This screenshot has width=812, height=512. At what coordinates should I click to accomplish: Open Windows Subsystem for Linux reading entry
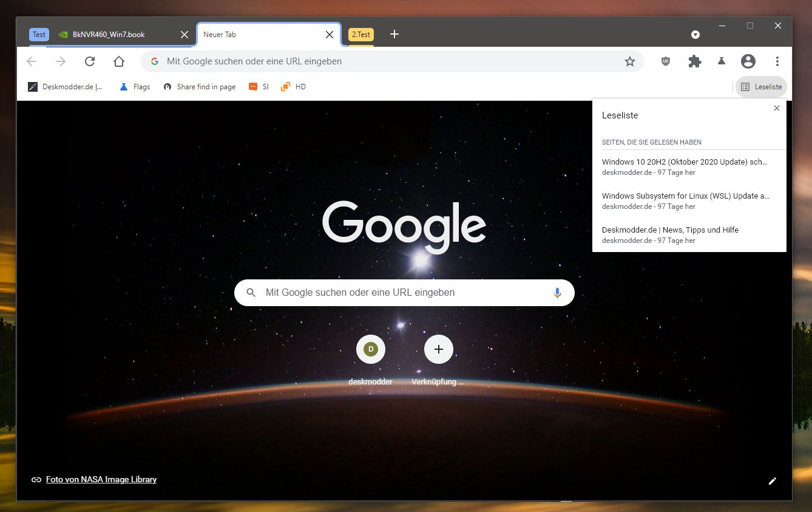point(689,201)
